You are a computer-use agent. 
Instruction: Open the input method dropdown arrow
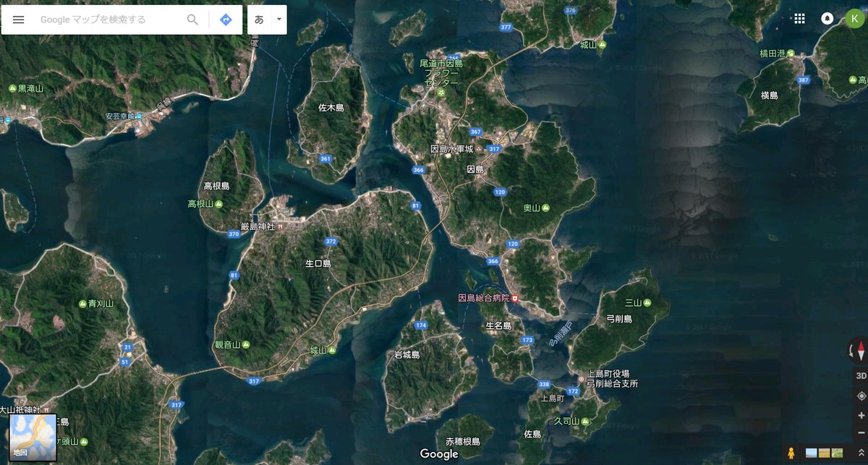point(279,20)
